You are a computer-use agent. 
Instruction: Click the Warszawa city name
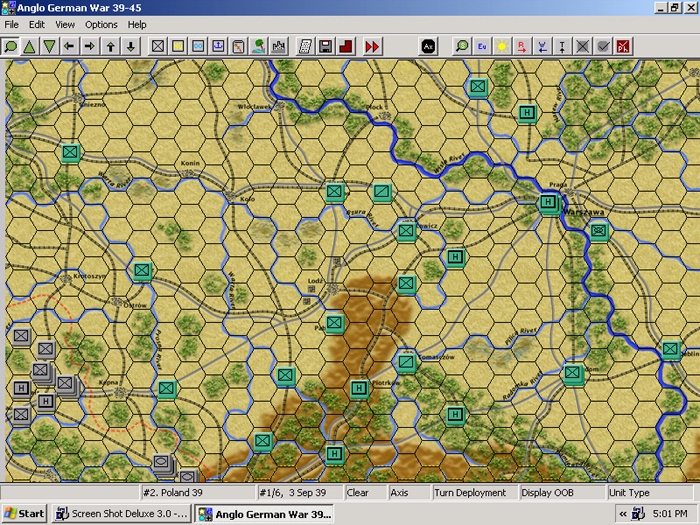pos(583,212)
